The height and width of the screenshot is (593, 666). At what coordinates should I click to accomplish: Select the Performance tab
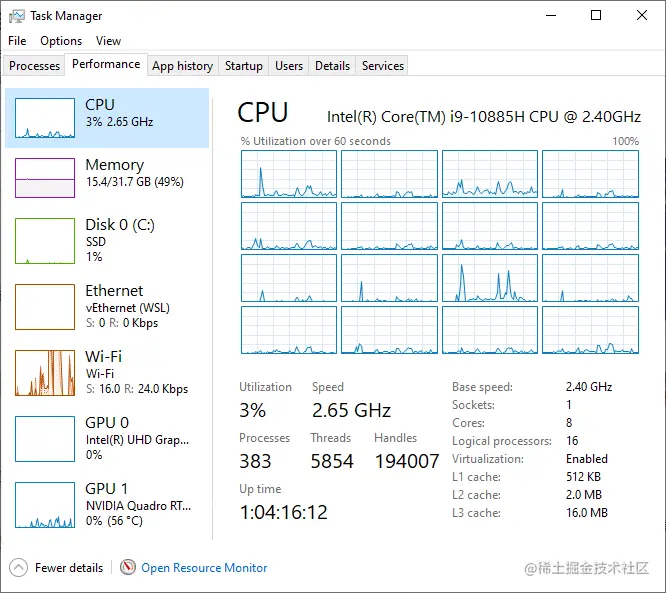point(106,64)
